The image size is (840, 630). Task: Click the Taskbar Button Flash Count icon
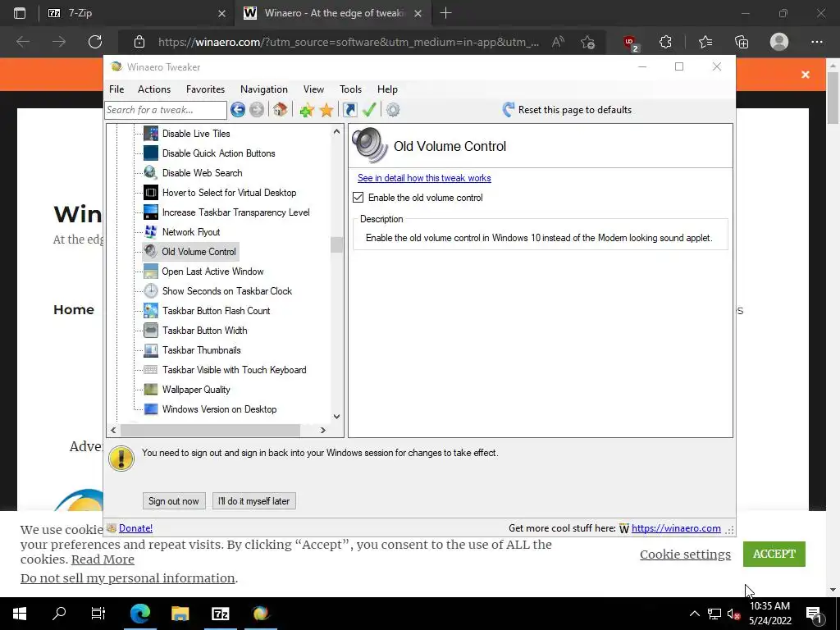tap(151, 311)
